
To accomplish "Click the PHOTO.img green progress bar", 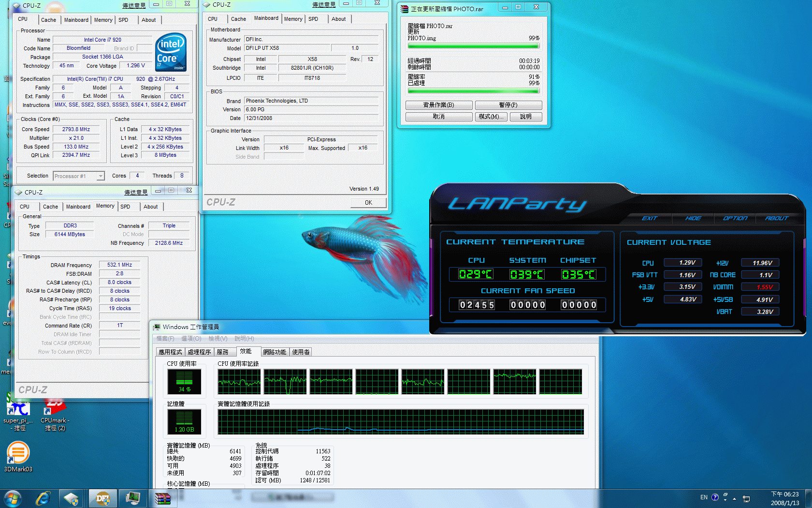I will coord(473,46).
